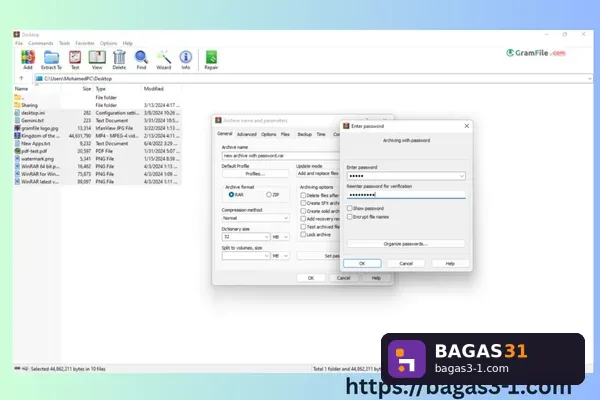This screenshot has width=600, height=400.
Task: Open the Favorites menu
Action: coord(85,43)
